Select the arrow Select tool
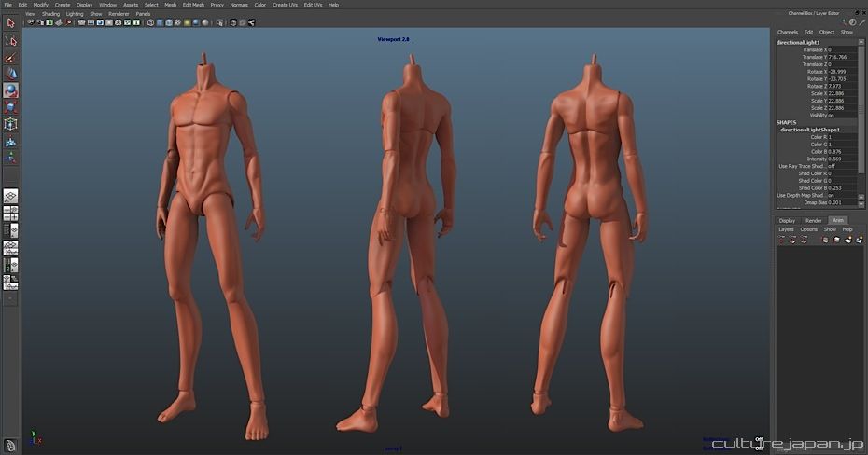 click(10, 23)
